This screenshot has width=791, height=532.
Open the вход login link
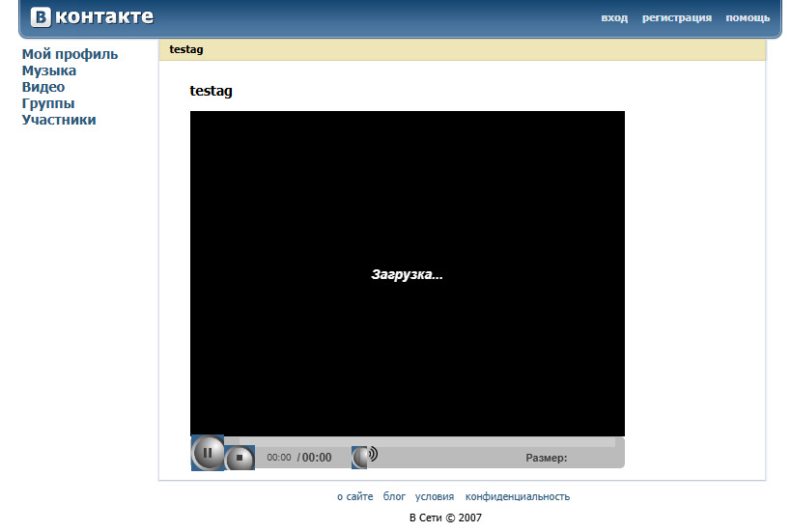[x=614, y=17]
